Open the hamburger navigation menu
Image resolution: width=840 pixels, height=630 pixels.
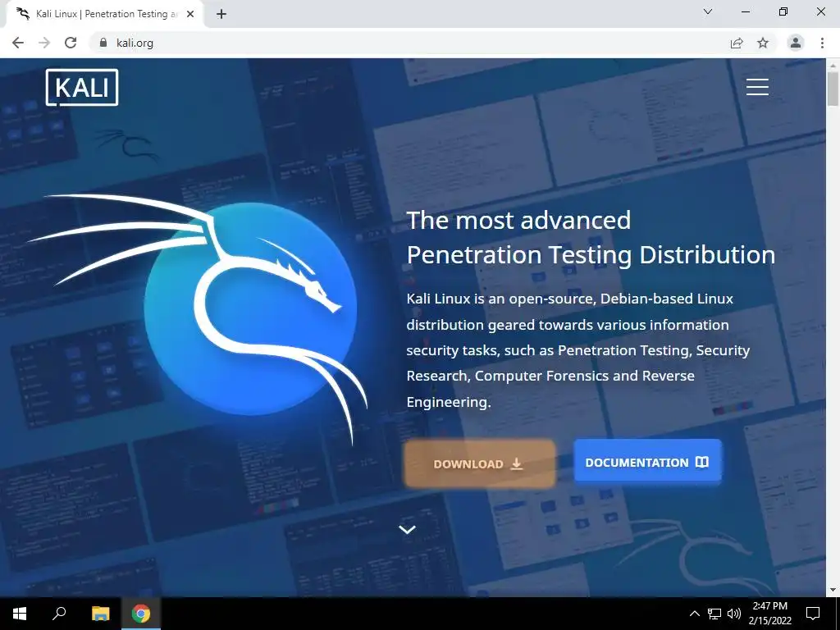click(x=757, y=87)
